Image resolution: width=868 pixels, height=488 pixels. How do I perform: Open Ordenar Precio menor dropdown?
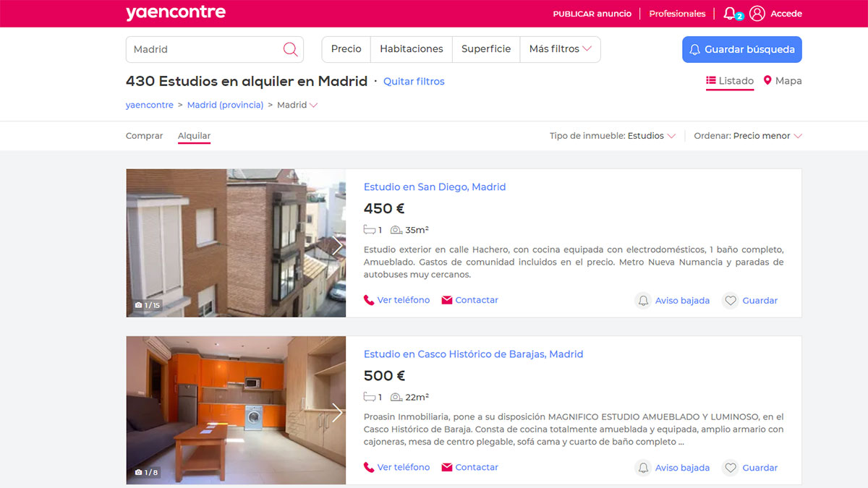[x=748, y=136]
